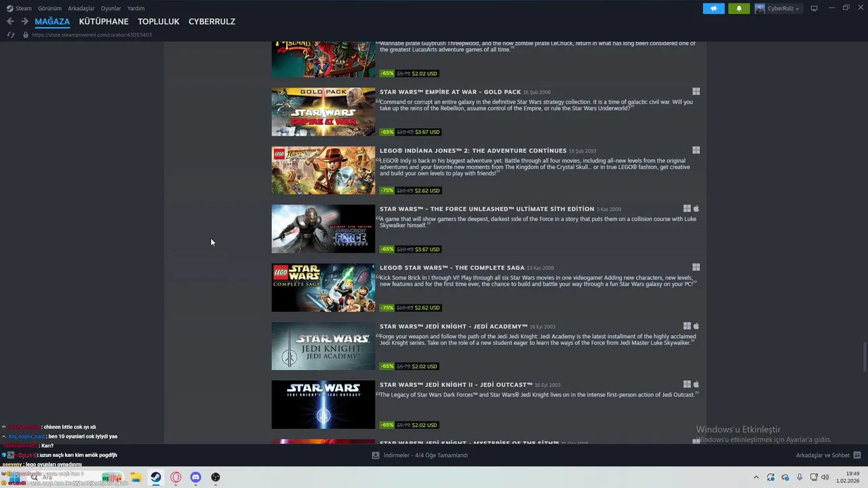Open Discord from the taskbar
The image size is (868, 488).
point(195,477)
